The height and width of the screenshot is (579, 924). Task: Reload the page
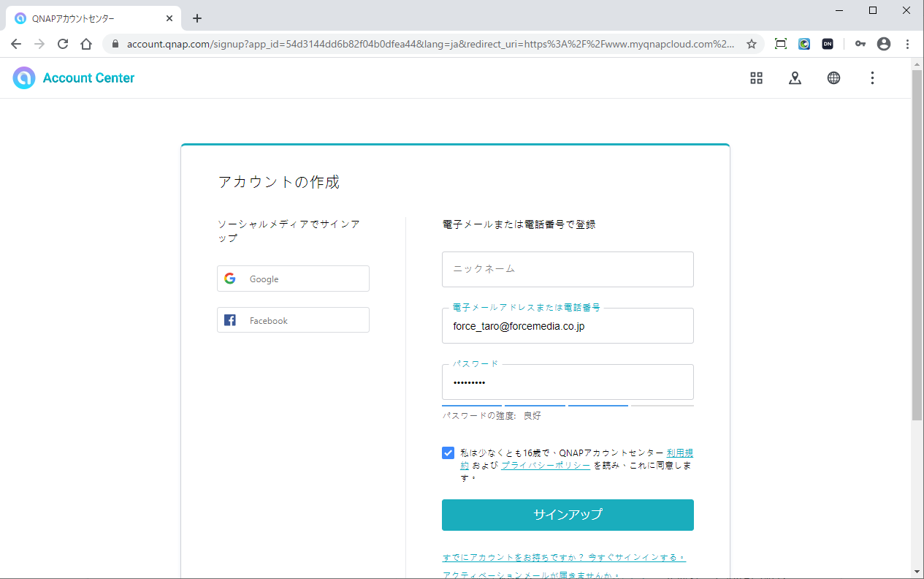click(63, 44)
